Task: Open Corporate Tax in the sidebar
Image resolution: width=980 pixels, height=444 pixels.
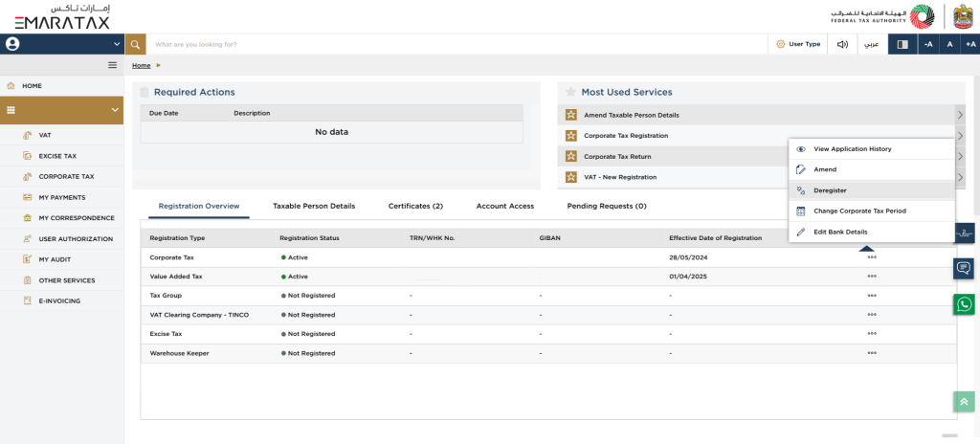Action: 66,176
